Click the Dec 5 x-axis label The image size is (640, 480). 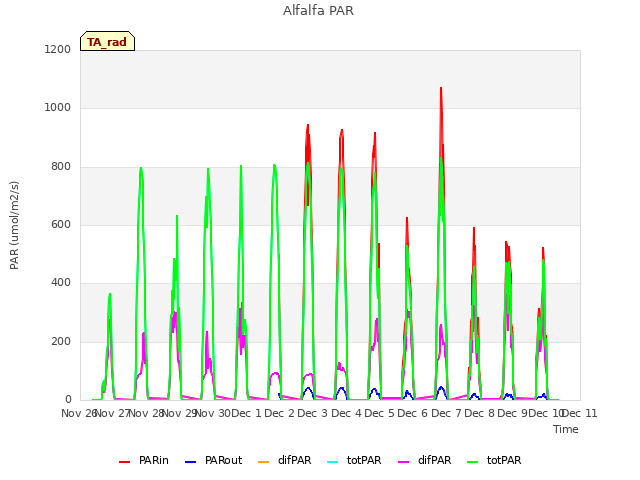[379, 413]
